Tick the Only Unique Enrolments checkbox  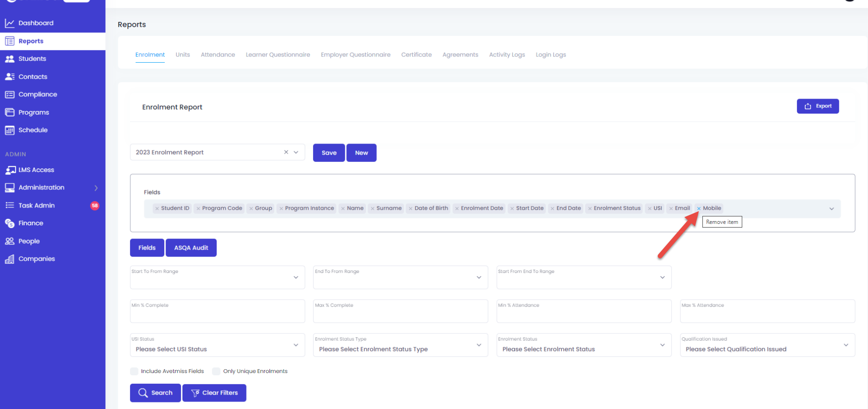[216, 371]
